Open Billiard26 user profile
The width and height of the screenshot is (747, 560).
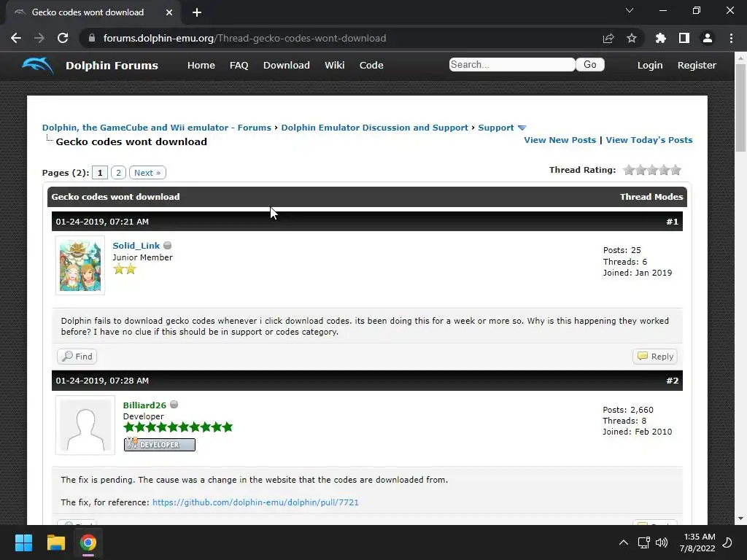[144, 405]
